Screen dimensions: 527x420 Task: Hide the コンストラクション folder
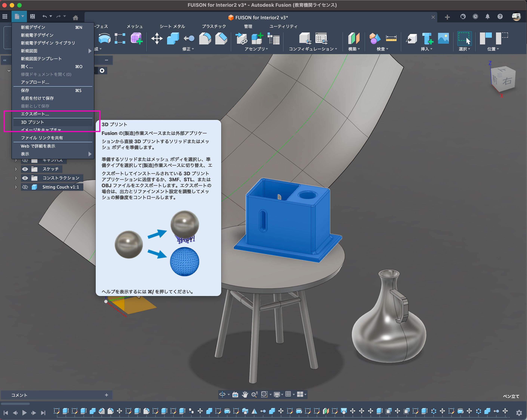[x=25, y=178]
